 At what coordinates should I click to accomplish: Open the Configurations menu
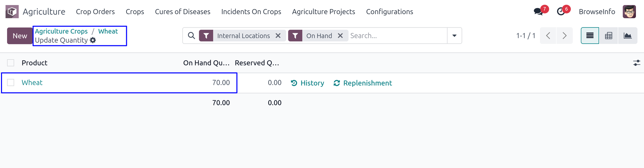[389, 12]
